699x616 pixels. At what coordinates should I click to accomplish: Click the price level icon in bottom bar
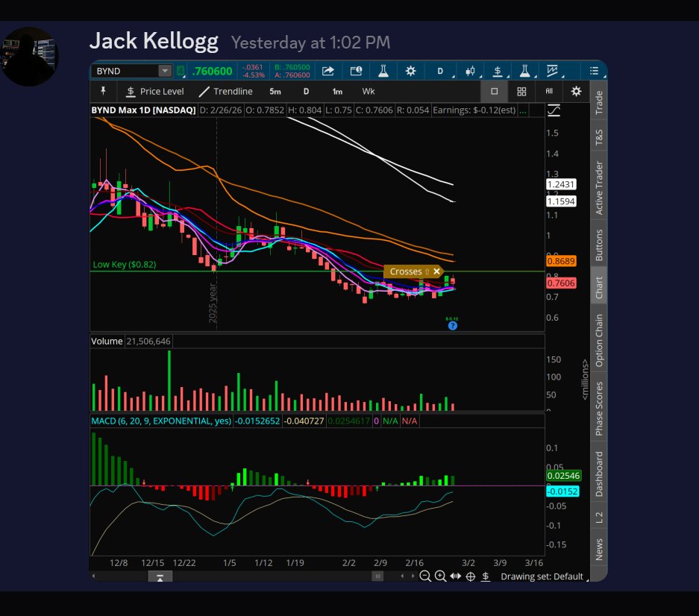tap(486, 576)
